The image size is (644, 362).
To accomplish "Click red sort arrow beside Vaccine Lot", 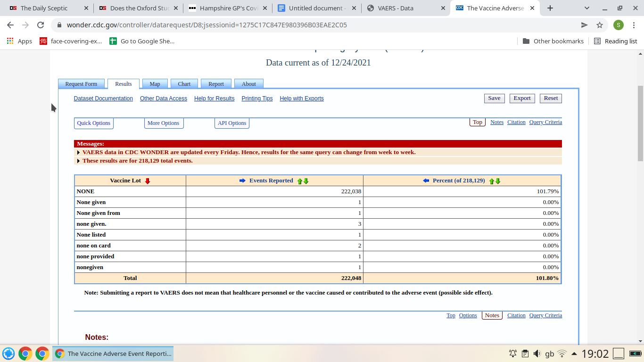I will pos(148,181).
